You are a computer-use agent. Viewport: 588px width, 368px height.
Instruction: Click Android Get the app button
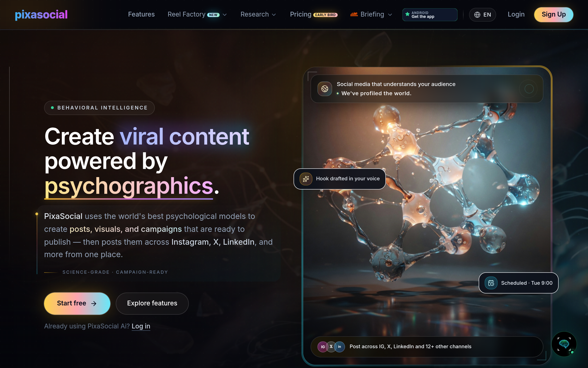430,14
